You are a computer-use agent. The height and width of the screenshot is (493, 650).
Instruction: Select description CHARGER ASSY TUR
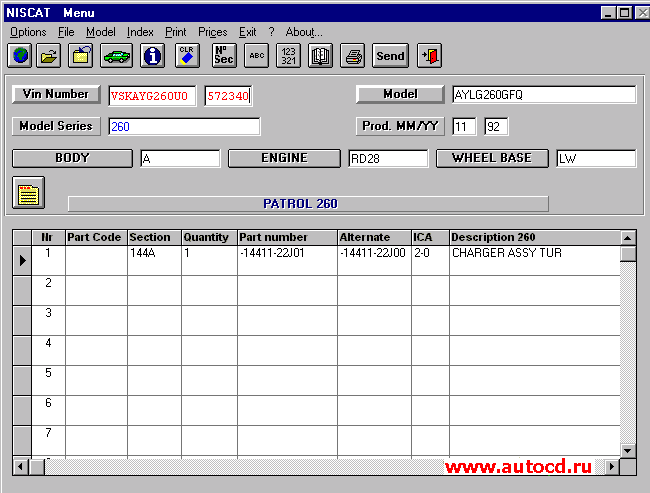coord(535,260)
